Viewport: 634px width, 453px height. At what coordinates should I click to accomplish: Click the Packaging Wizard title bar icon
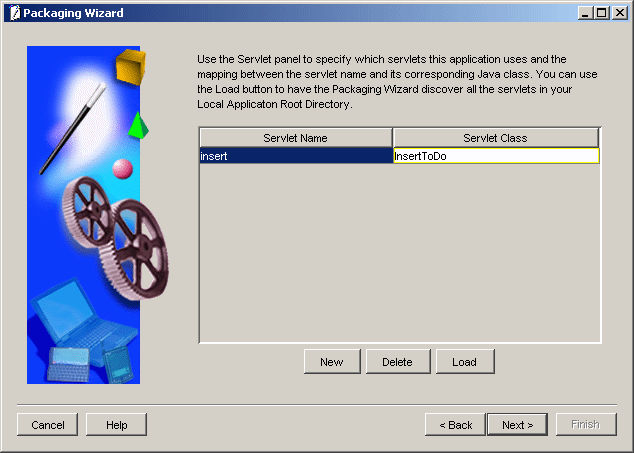coord(15,13)
